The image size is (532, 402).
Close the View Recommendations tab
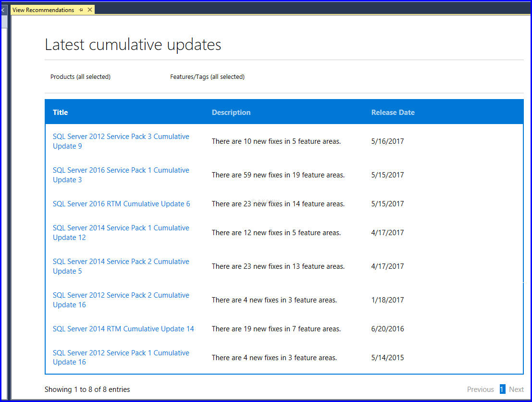pyautogui.click(x=90, y=10)
